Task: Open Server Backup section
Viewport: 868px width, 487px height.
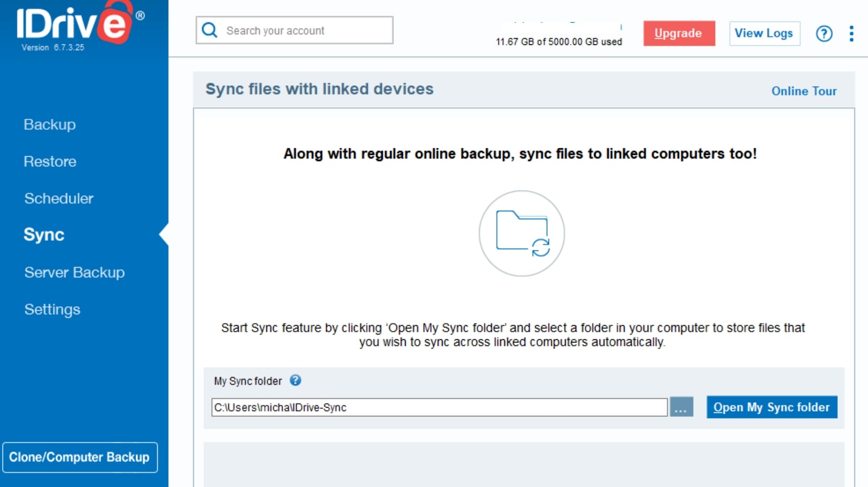Action: point(74,272)
